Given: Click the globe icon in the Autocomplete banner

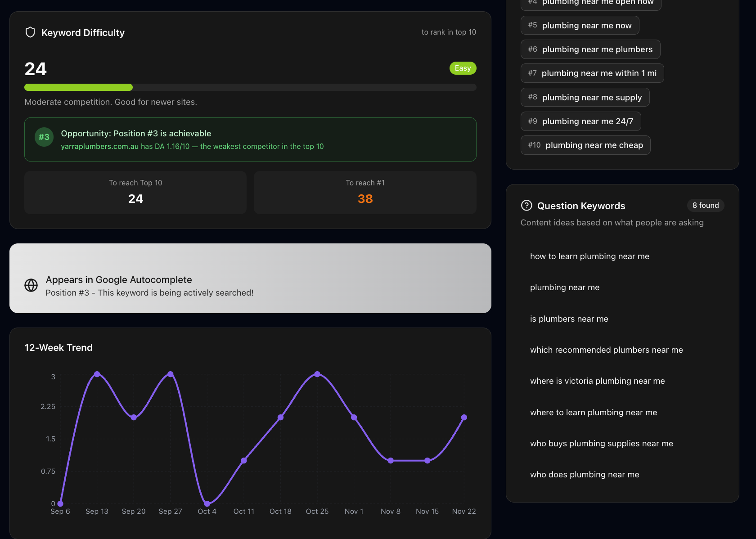Looking at the screenshot, I should pos(31,285).
